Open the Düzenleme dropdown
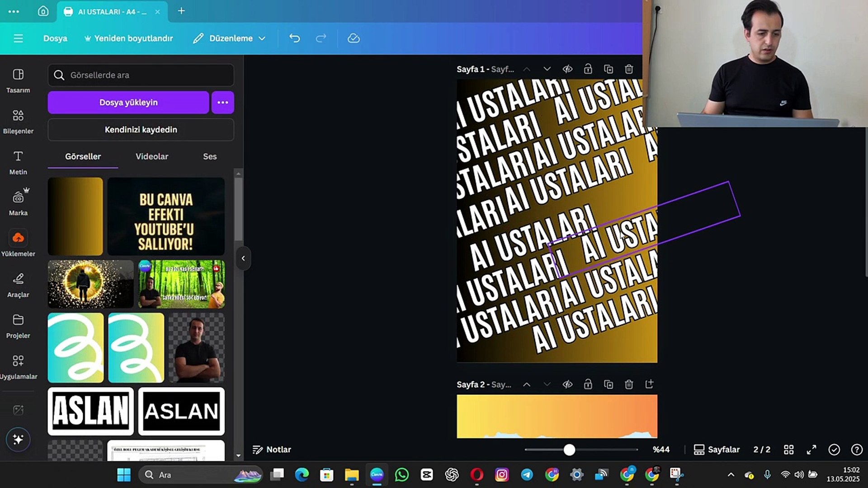This screenshot has width=868, height=488. pos(230,38)
